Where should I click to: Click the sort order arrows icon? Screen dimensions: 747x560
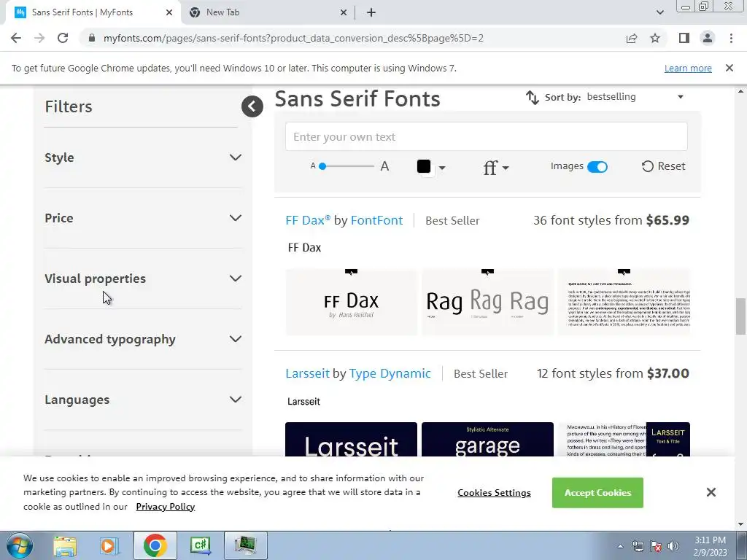point(532,98)
